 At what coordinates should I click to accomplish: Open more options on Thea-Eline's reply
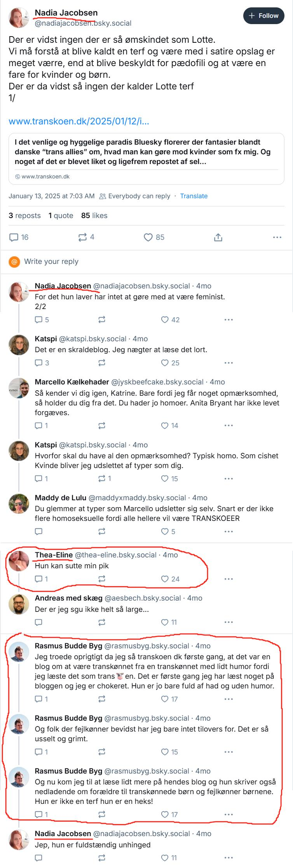(228, 579)
